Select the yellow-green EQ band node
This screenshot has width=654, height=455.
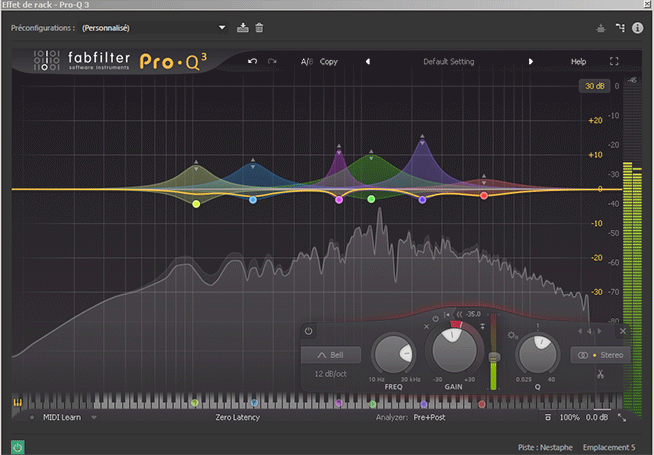click(196, 204)
